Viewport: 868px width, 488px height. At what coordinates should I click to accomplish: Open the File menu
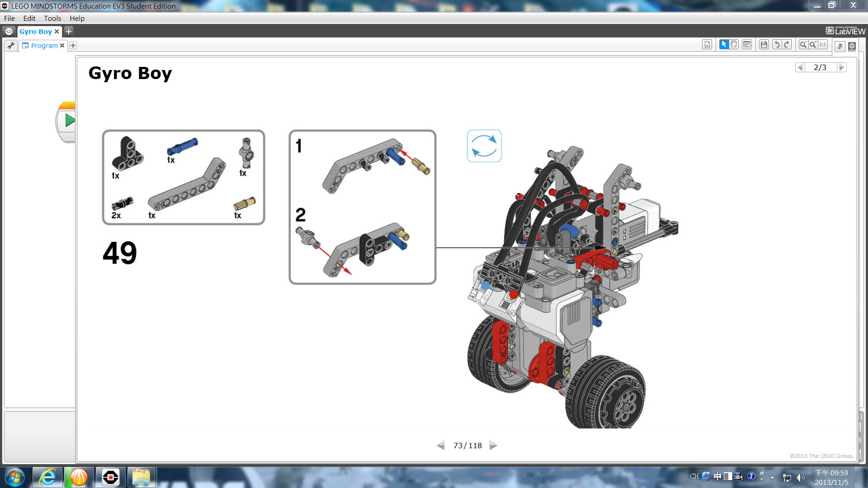9,19
